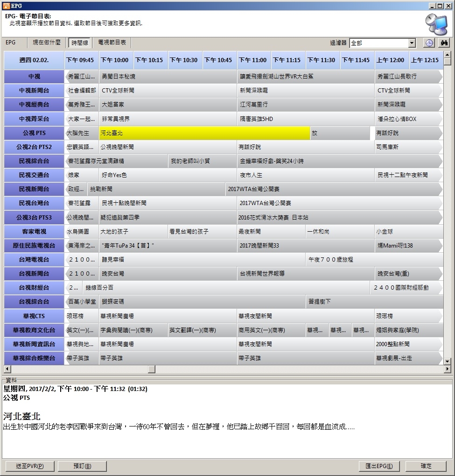Select program 晚安台灣(重)
Screen dimensions: 455x476
click(409, 274)
